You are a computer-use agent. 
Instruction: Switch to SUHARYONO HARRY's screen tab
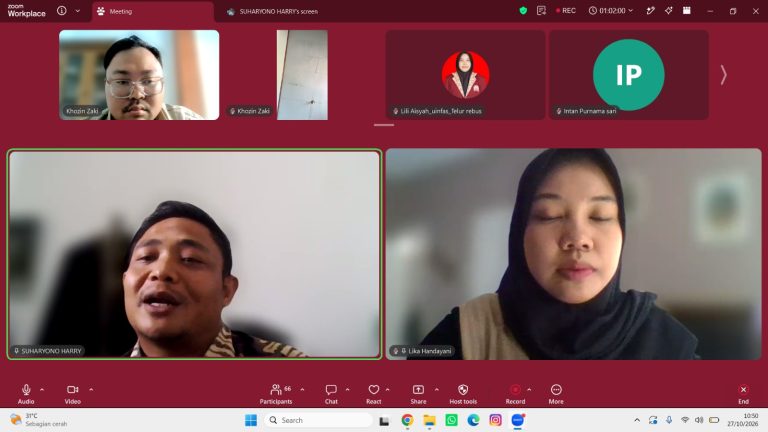[x=273, y=11]
